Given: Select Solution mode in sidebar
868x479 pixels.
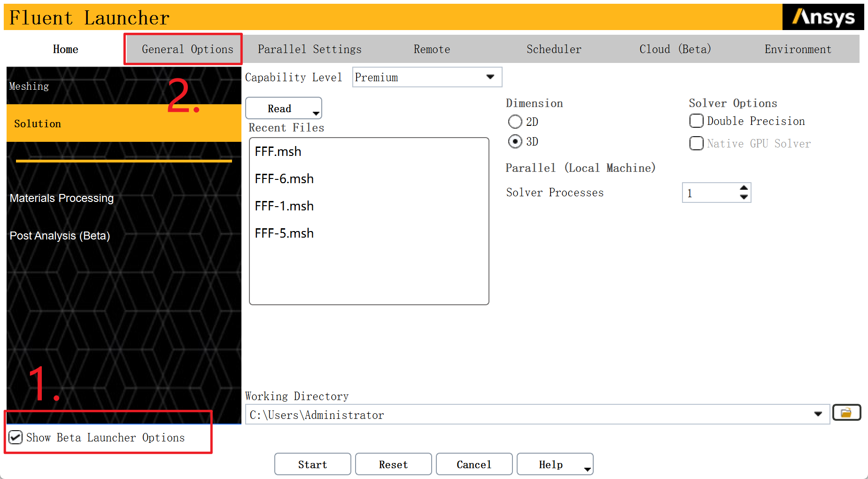Looking at the screenshot, I should point(124,123).
